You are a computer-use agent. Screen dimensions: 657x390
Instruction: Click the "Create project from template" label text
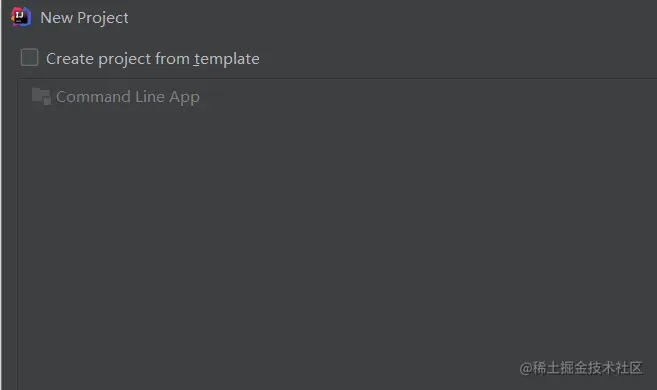click(153, 59)
